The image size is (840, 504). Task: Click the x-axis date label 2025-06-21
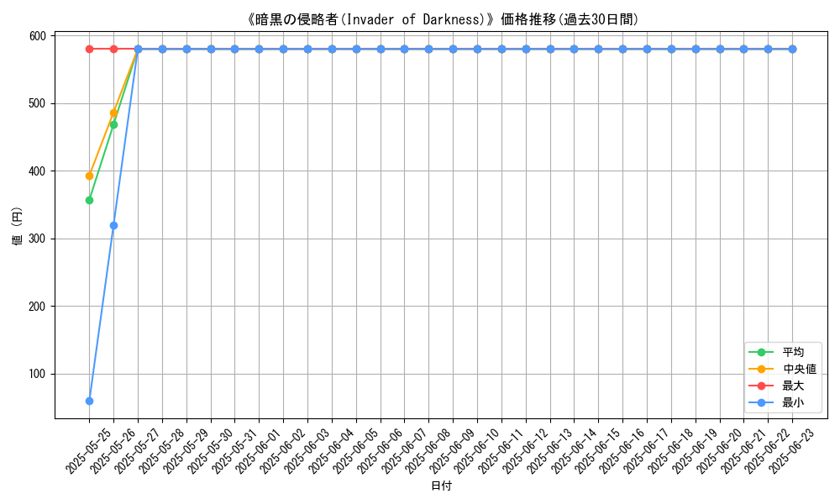[x=742, y=452]
